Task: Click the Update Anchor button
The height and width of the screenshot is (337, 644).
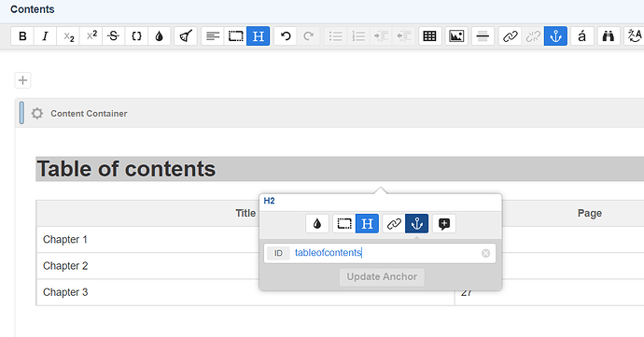Action: tap(382, 277)
